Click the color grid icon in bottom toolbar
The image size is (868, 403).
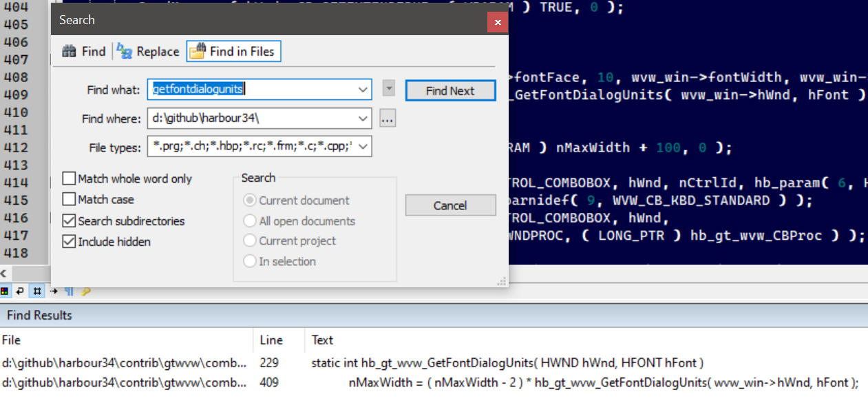click(6, 291)
